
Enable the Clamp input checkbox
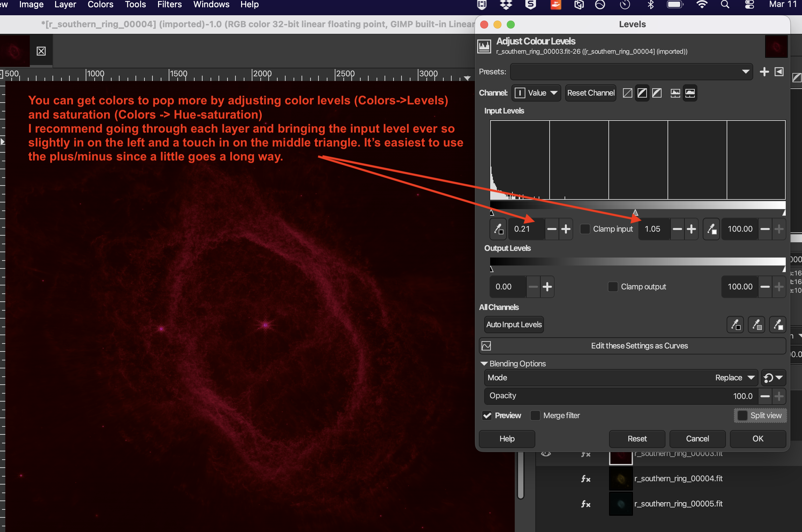pyautogui.click(x=585, y=229)
